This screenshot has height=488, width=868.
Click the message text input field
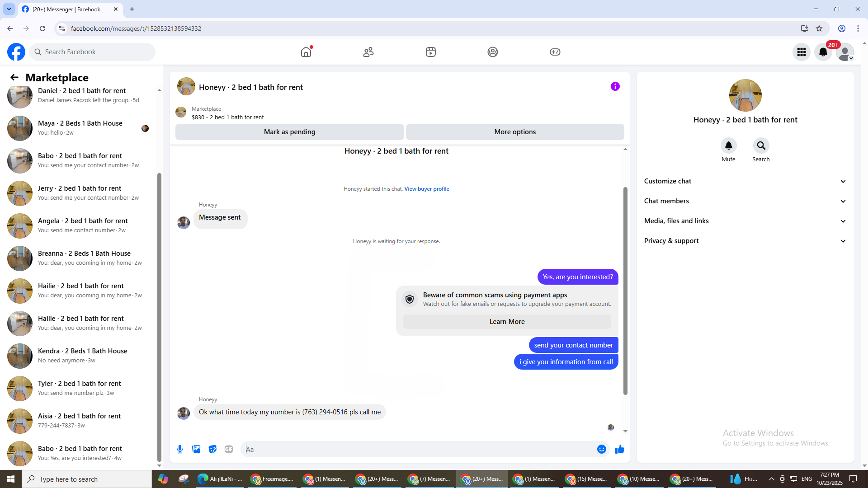point(418,449)
